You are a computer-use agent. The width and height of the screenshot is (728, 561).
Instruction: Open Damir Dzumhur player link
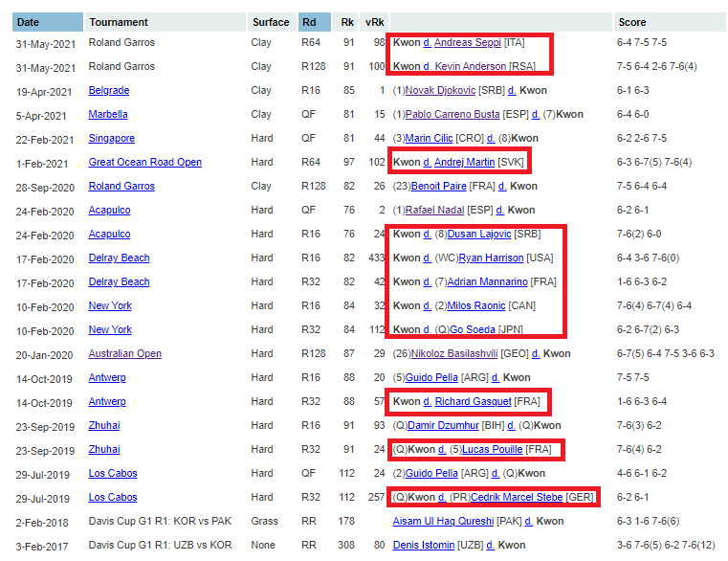click(x=443, y=425)
